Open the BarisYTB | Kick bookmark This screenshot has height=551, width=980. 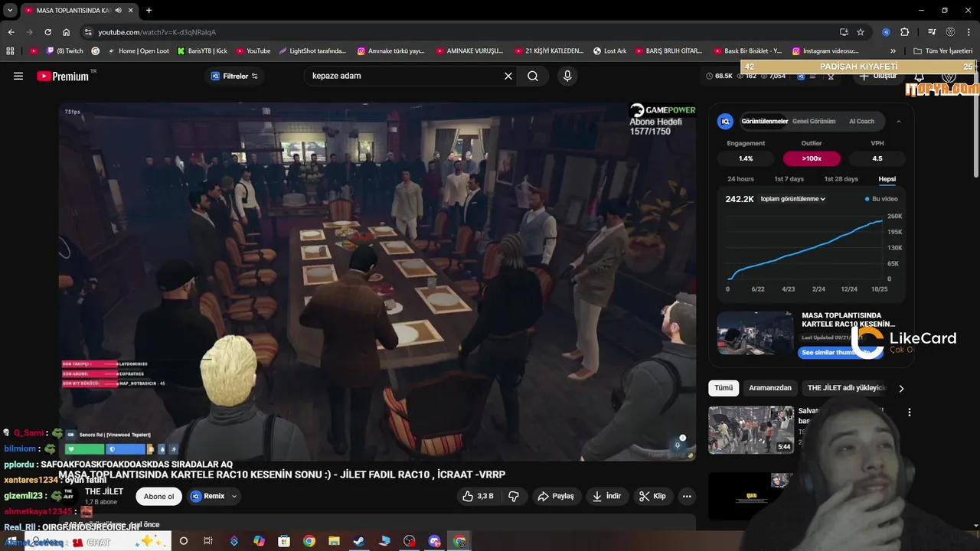point(202,51)
